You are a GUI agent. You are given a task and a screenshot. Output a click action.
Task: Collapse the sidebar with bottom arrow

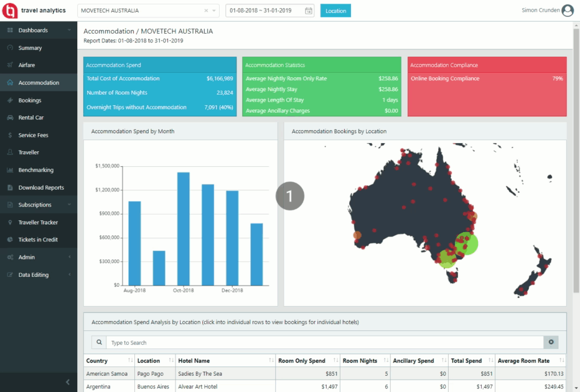[67, 381]
